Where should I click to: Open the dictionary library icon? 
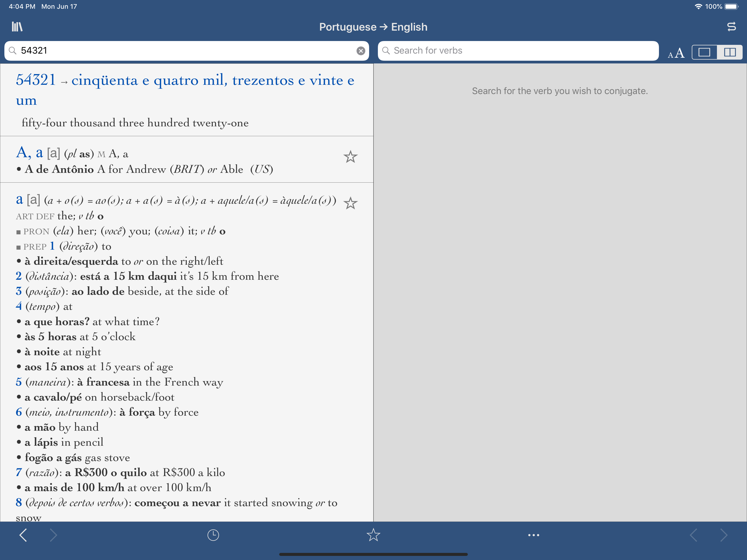tap(17, 27)
